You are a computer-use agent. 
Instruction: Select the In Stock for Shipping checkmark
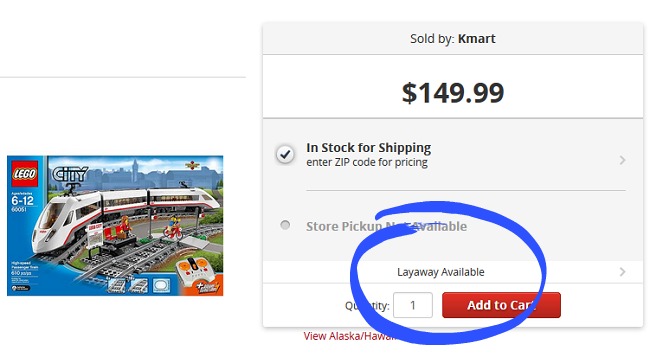285,154
